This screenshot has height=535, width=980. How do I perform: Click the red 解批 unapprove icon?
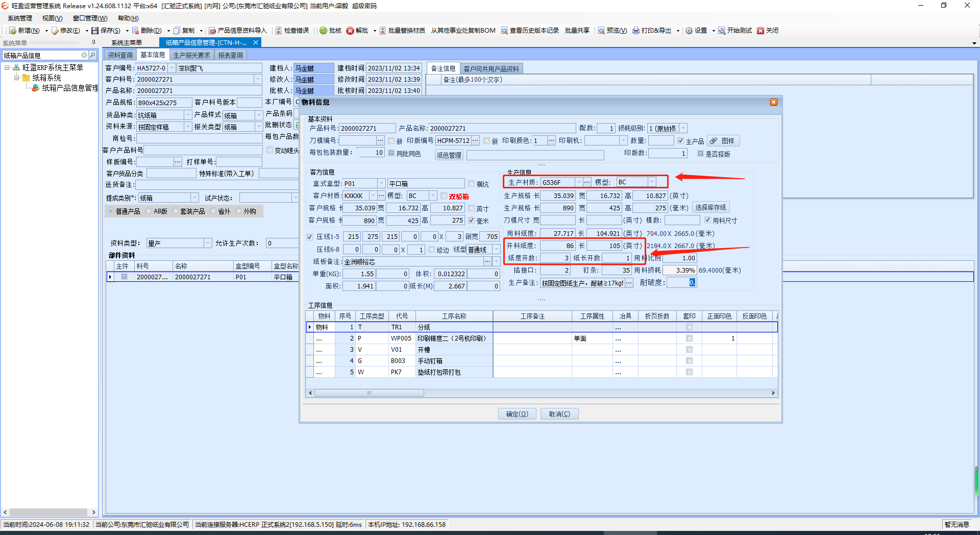[350, 31]
